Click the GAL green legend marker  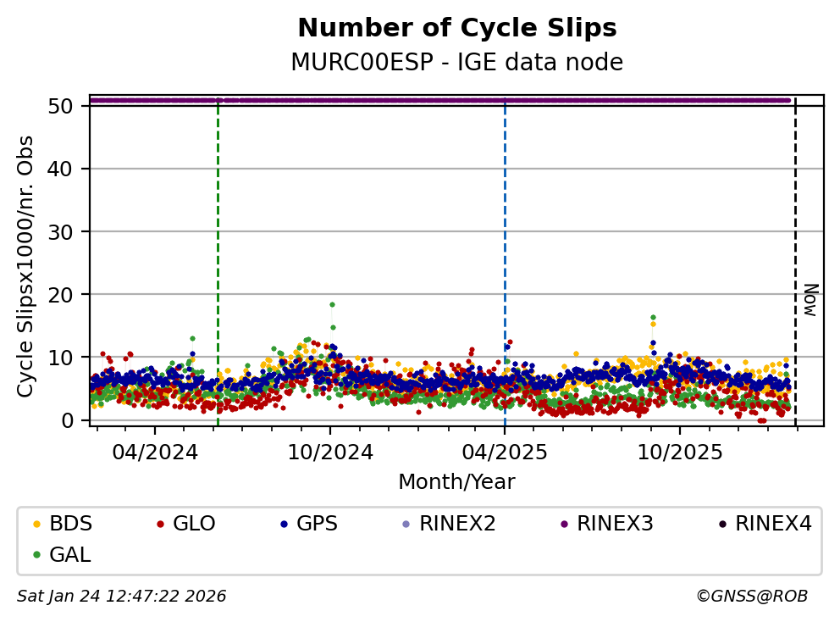tap(36, 556)
